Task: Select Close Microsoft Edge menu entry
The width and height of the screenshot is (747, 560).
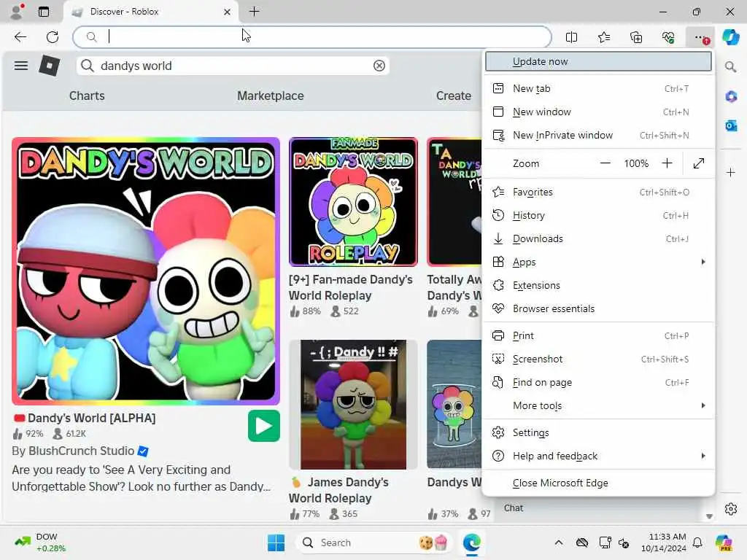Action: (598, 483)
